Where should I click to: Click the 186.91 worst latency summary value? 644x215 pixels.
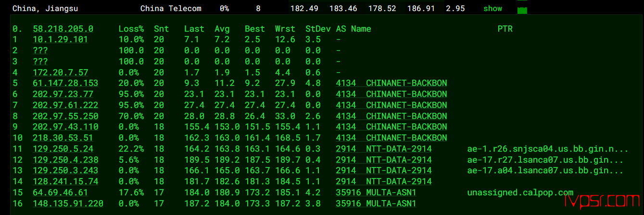[420, 9]
